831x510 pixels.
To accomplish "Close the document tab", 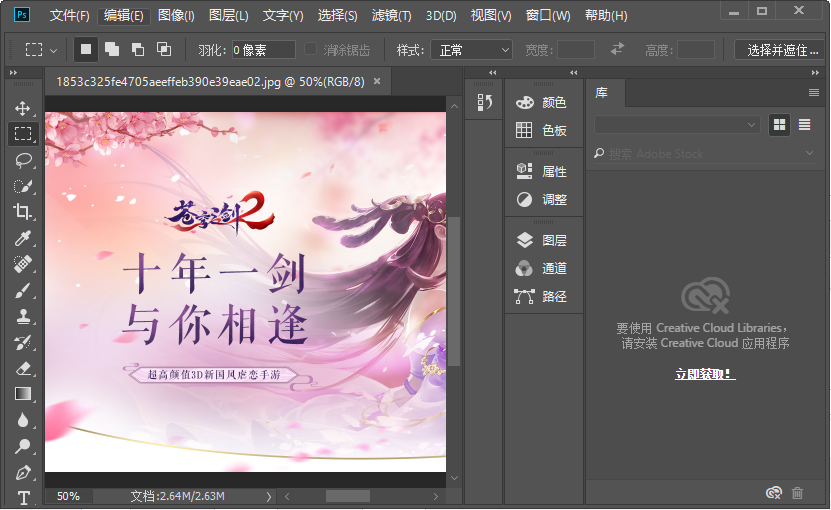I will click(377, 81).
